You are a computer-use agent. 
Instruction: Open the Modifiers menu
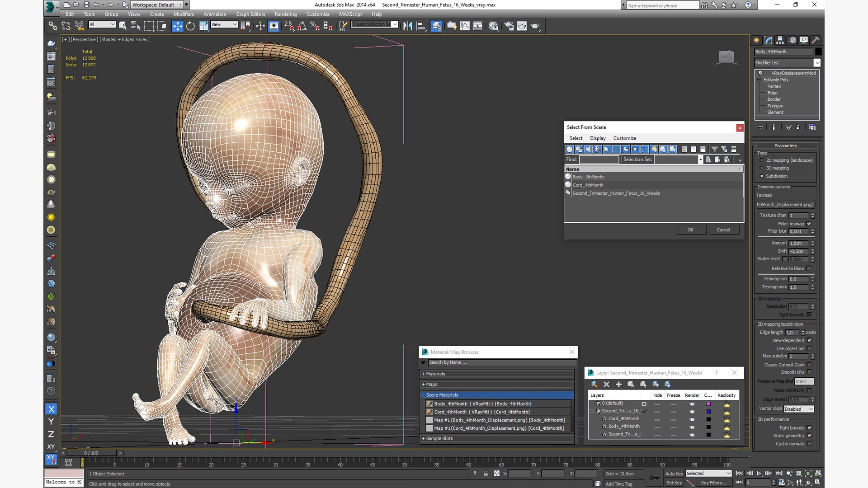[x=184, y=14]
